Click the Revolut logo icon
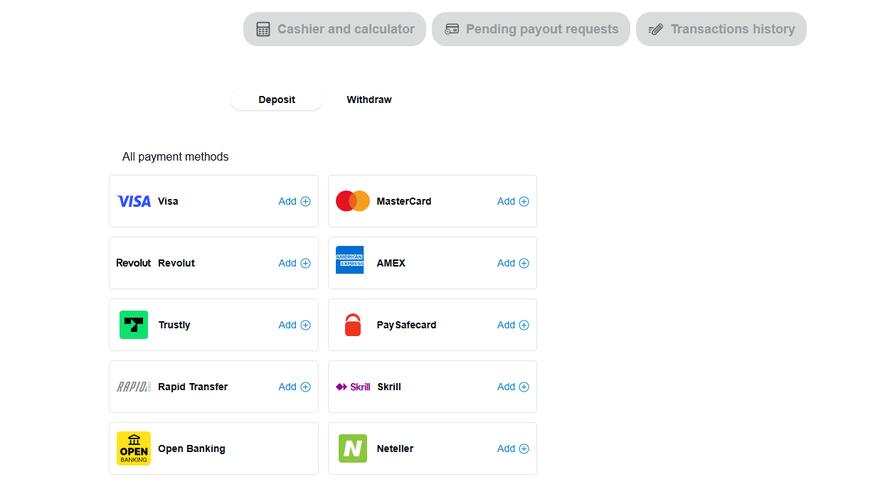Image resolution: width=895 pixels, height=484 pixels. click(134, 263)
